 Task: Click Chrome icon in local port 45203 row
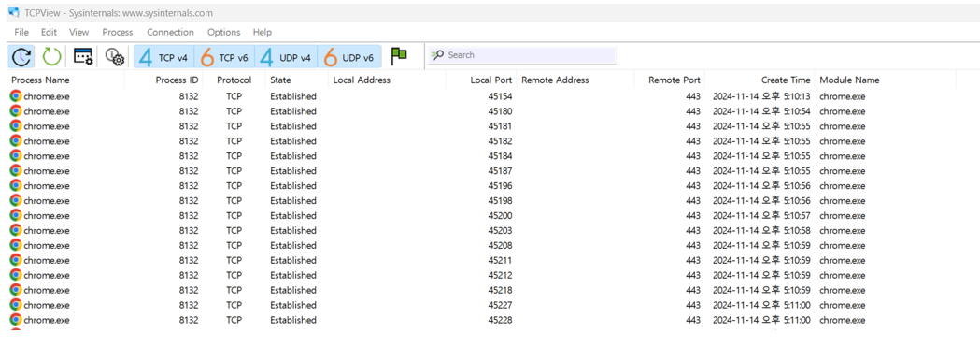click(16, 230)
